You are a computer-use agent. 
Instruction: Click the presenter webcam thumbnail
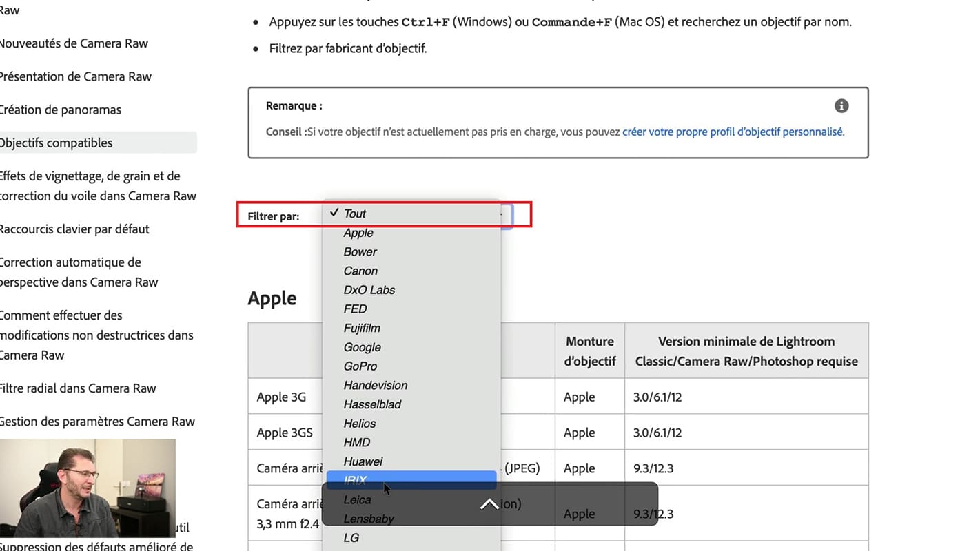pos(88,488)
